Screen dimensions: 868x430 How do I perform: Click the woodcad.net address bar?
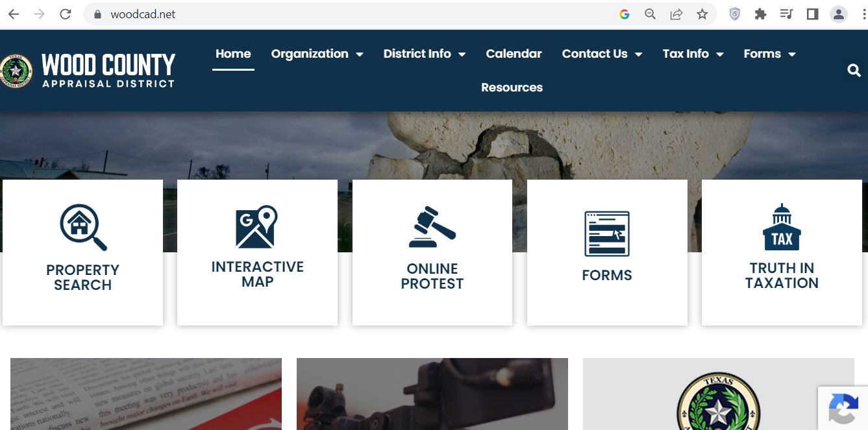(x=351, y=14)
